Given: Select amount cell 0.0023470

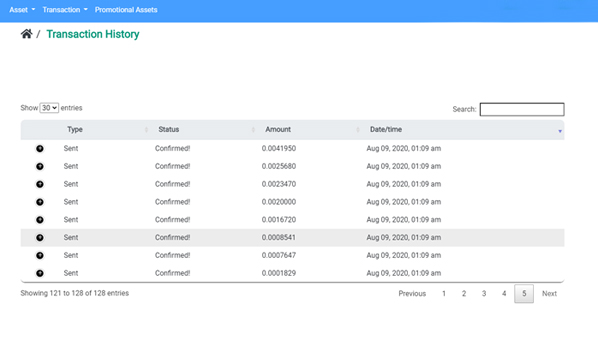Looking at the screenshot, I should [x=279, y=184].
